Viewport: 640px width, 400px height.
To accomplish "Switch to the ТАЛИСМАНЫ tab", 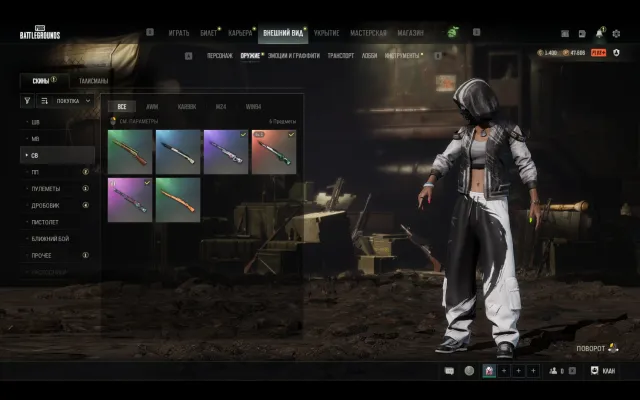I will [93, 81].
